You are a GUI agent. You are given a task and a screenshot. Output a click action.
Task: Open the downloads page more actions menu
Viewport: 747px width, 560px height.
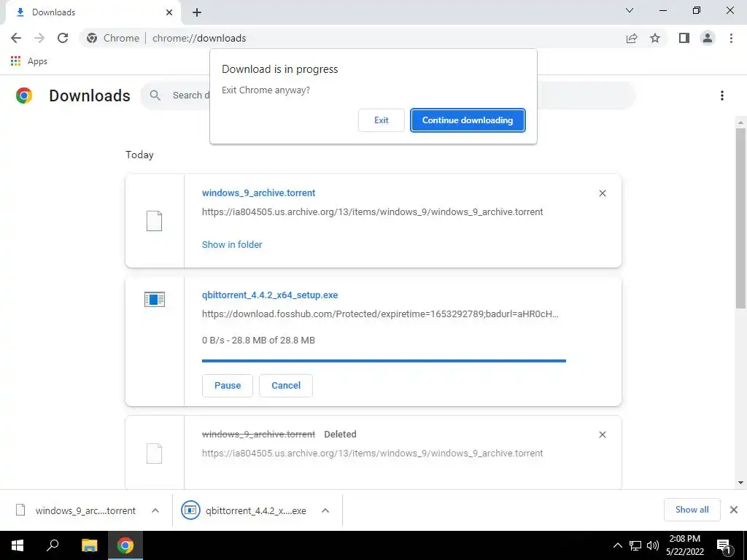point(722,96)
